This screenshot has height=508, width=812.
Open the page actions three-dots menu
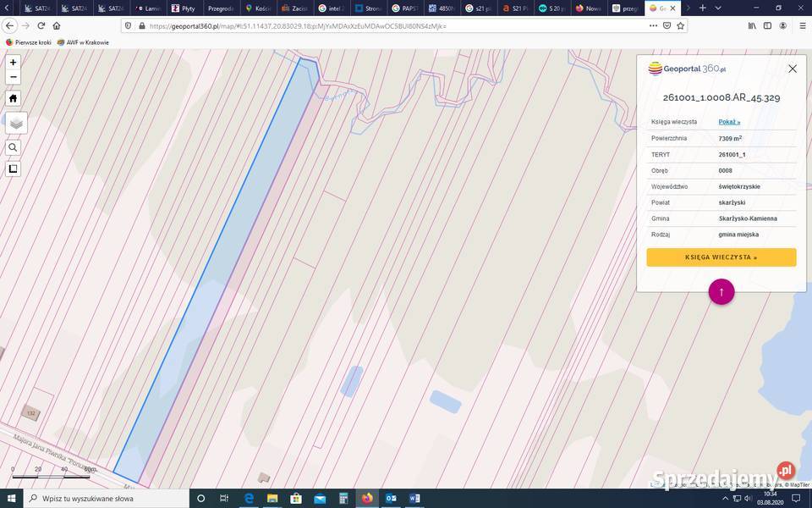[653, 25]
